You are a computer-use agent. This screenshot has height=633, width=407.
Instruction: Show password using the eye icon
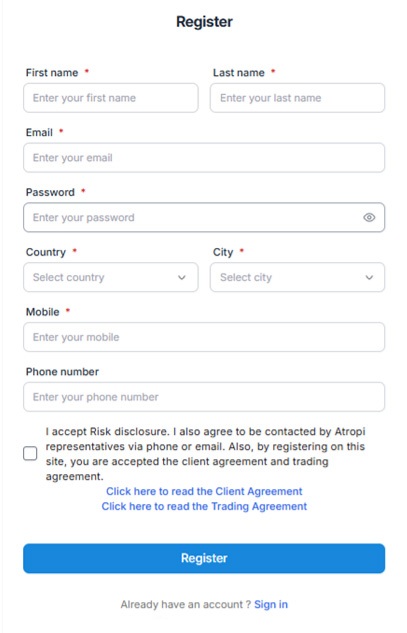(369, 218)
